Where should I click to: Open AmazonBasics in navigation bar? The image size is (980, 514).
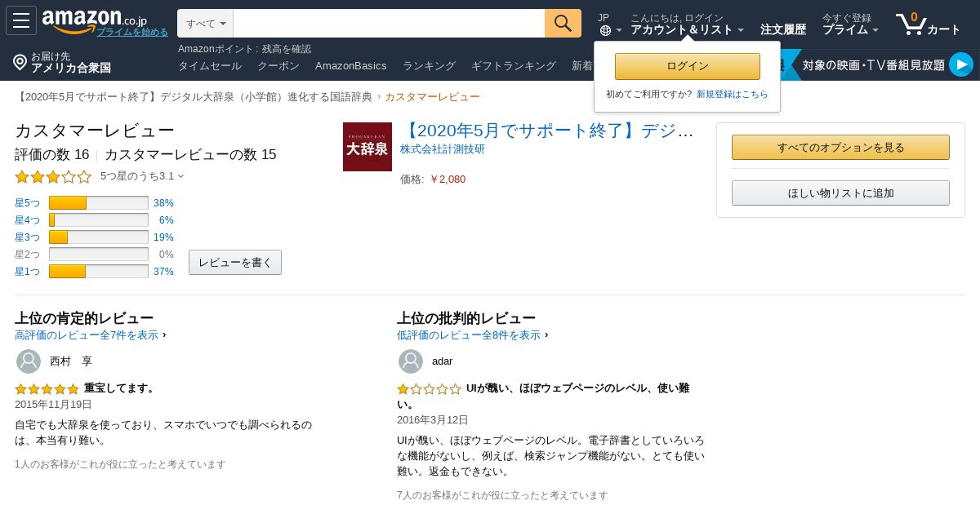pos(351,66)
